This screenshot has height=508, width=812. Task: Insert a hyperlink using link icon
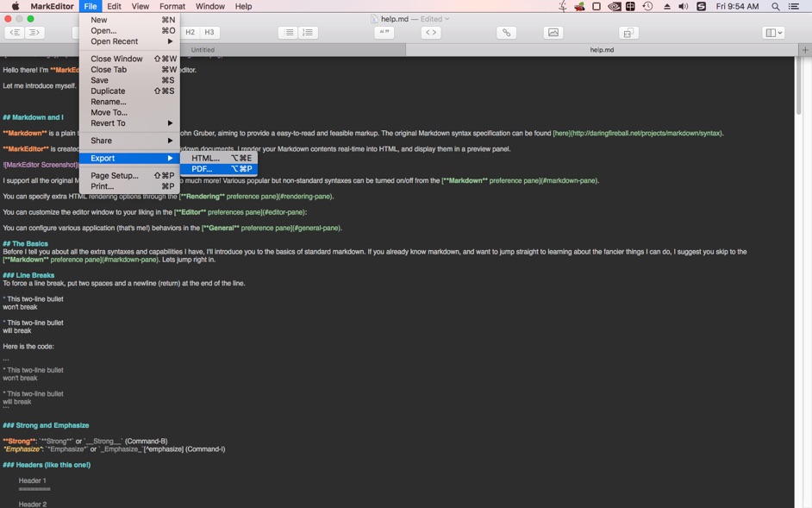(507, 33)
